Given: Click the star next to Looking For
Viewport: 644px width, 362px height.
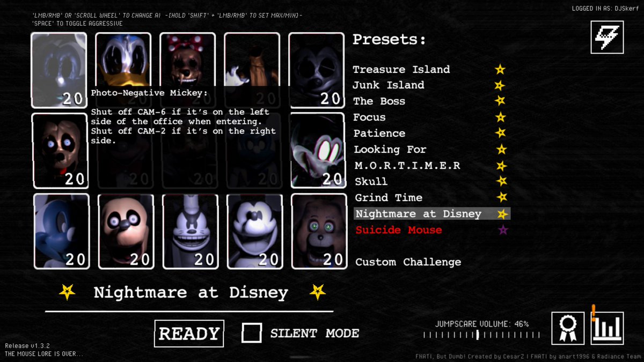Looking at the screenshot, I should 501,149.
